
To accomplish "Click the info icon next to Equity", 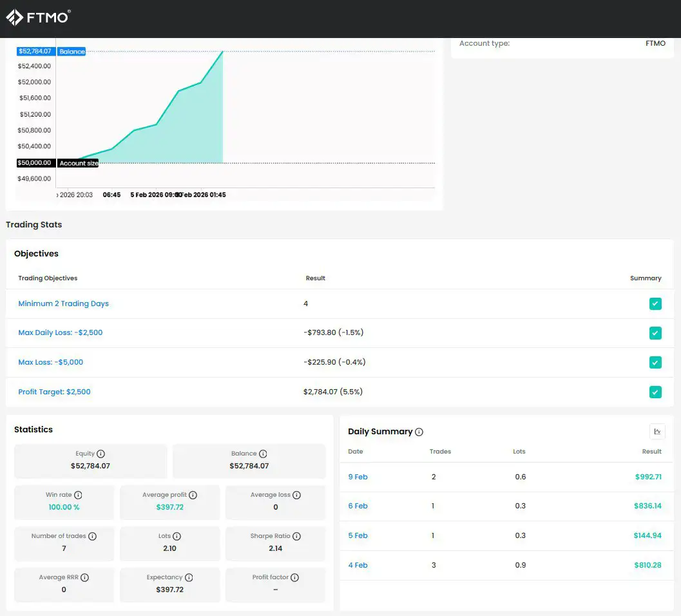I will (x=101, y=454).
